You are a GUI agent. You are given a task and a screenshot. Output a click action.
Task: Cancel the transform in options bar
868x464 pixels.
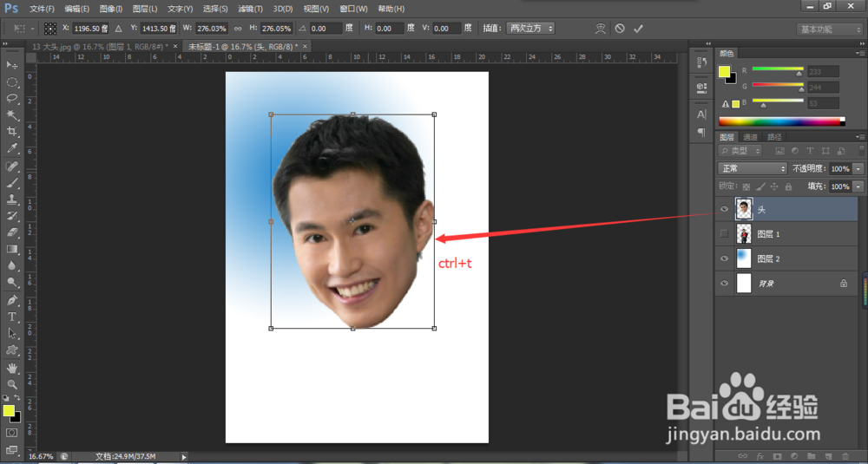pos(620,29)
